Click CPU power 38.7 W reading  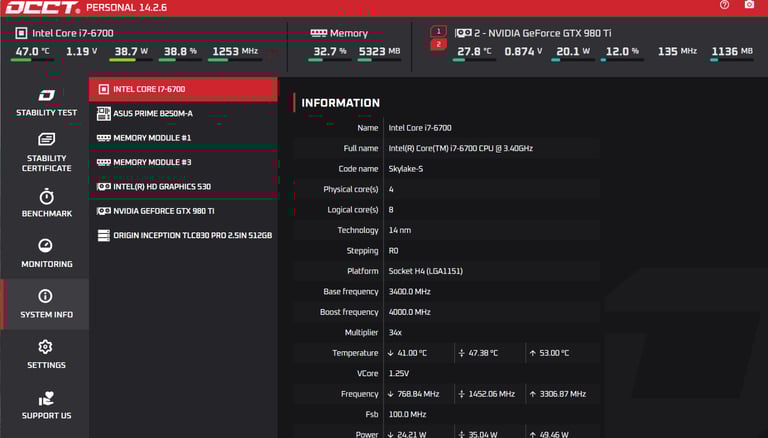pos(131,51)
